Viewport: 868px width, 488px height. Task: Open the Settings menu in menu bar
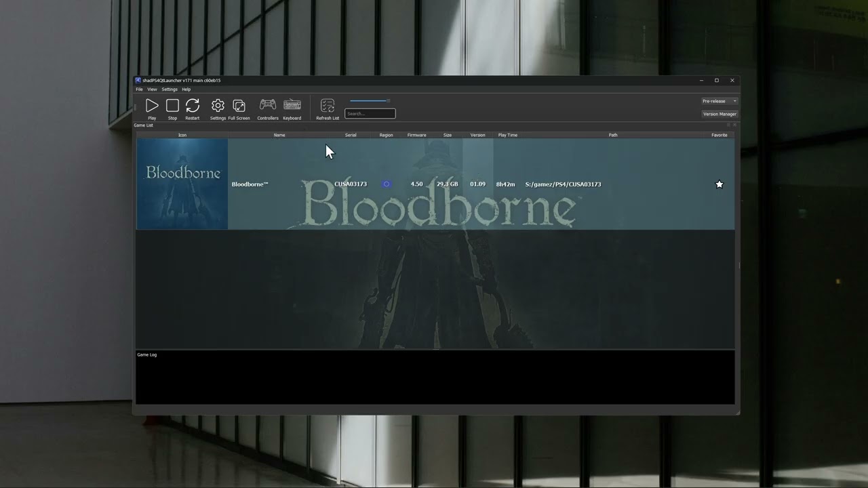170,89
